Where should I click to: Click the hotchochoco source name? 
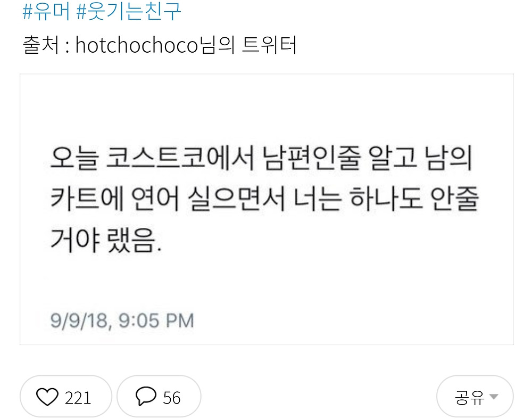[136, 45]
